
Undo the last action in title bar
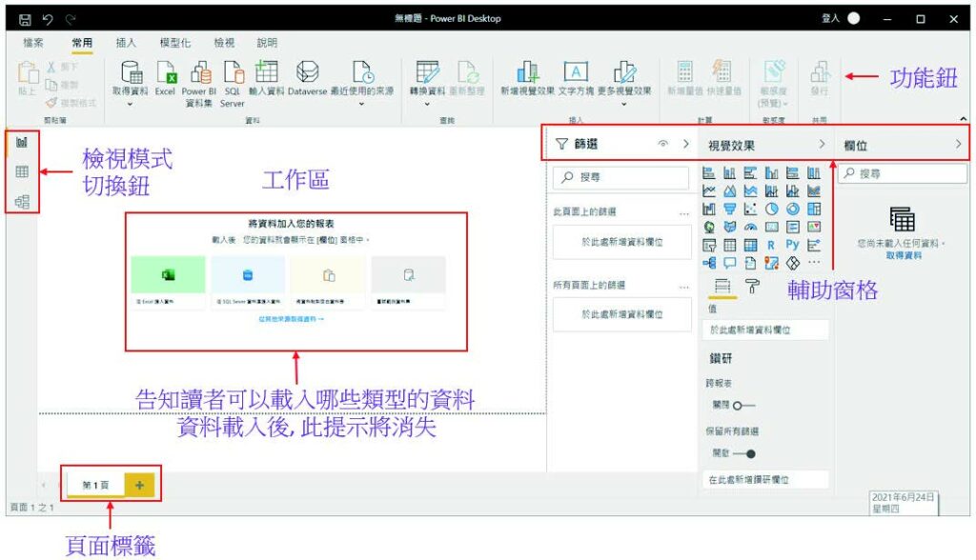[48, 19]
